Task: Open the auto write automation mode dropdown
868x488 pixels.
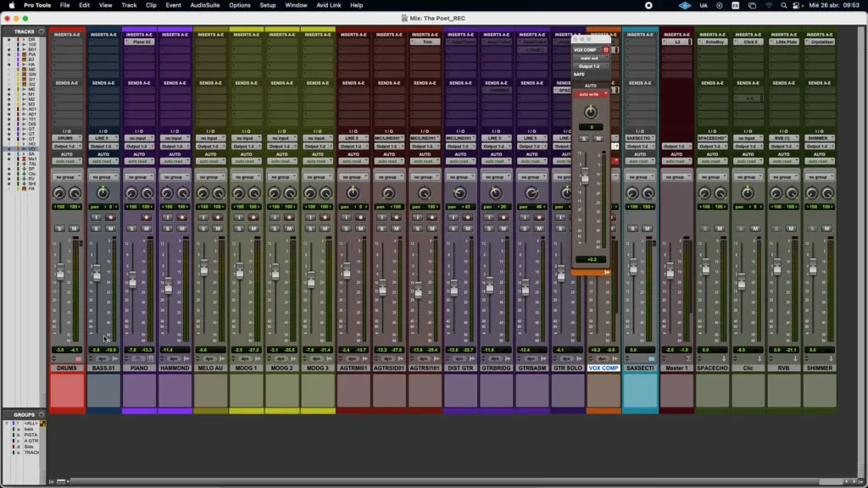Action: [x=591, y=95]
